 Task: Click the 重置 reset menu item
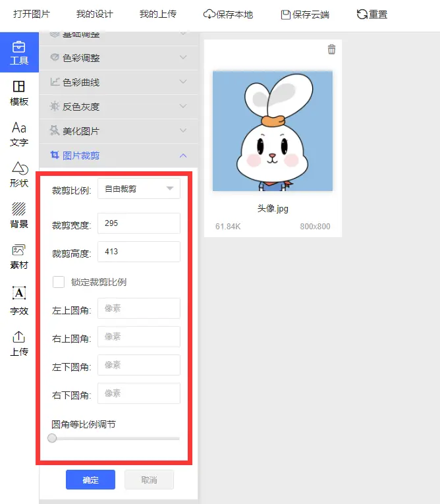[372, 14]
